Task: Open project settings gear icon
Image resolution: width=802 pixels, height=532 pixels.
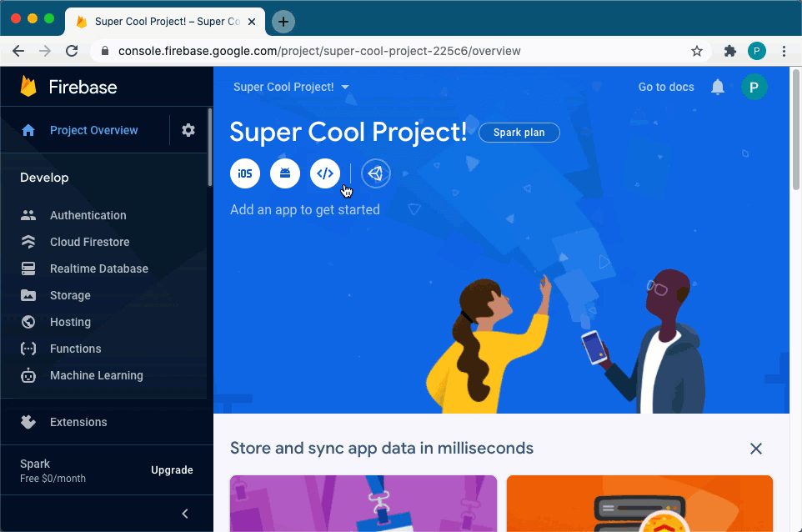Action: coord(188,130)
